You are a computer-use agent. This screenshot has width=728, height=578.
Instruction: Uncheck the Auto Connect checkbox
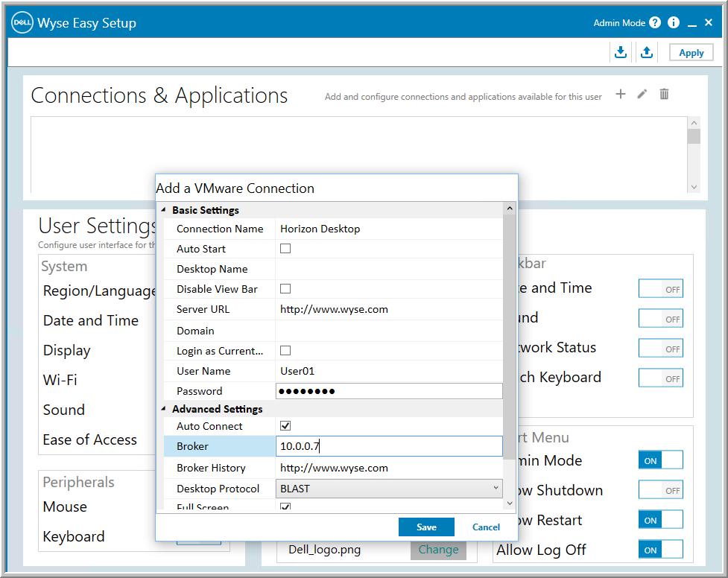tap(285, 426)
